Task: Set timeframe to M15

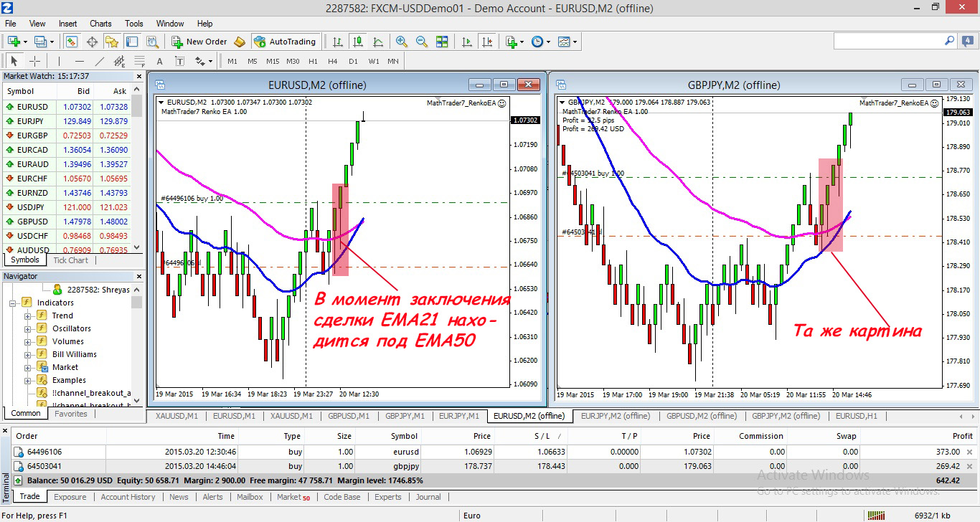Action: 273,62
